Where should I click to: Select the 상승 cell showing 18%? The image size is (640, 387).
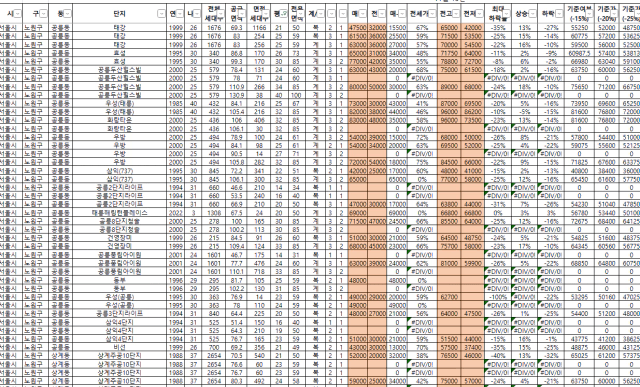524,87
